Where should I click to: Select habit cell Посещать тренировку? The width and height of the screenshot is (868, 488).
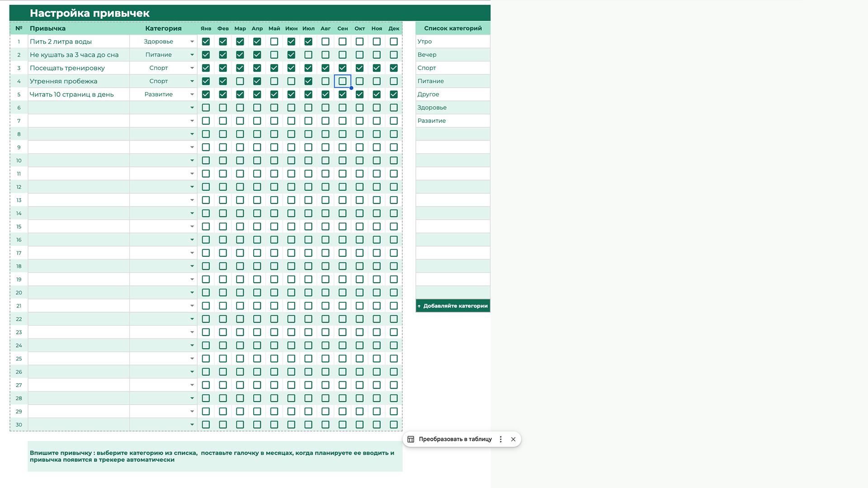coord(79,68)
